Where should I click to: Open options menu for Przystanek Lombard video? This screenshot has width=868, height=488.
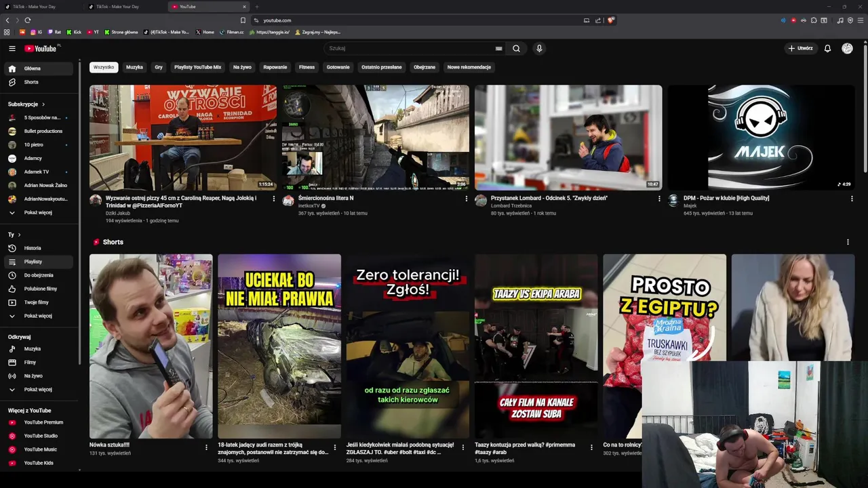click(659, 199)
